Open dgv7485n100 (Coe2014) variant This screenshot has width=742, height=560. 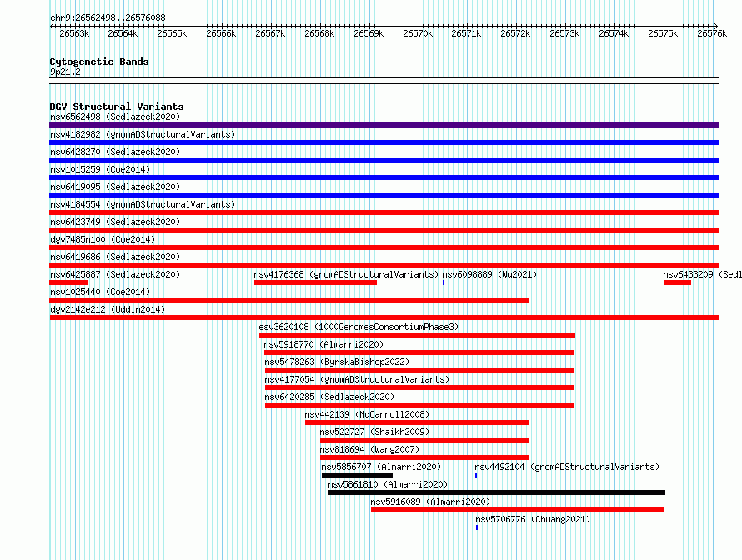(103, 239)
